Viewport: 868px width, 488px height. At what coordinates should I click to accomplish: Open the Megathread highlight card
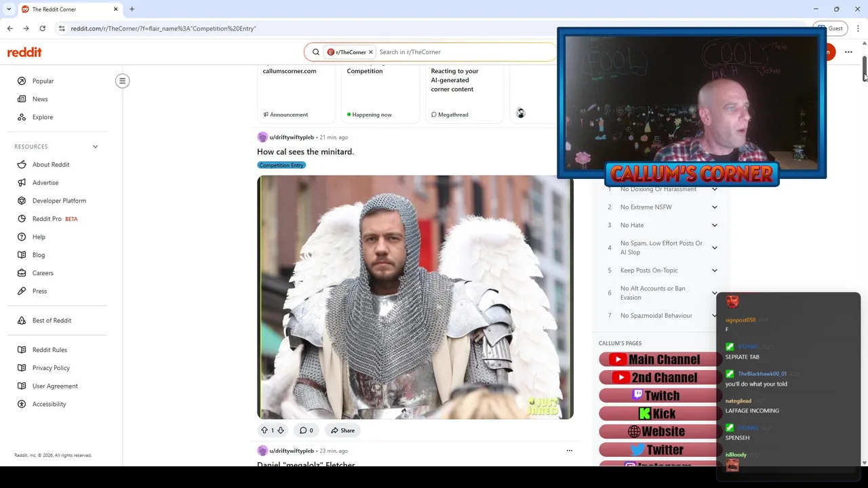[x=465, y=93]
